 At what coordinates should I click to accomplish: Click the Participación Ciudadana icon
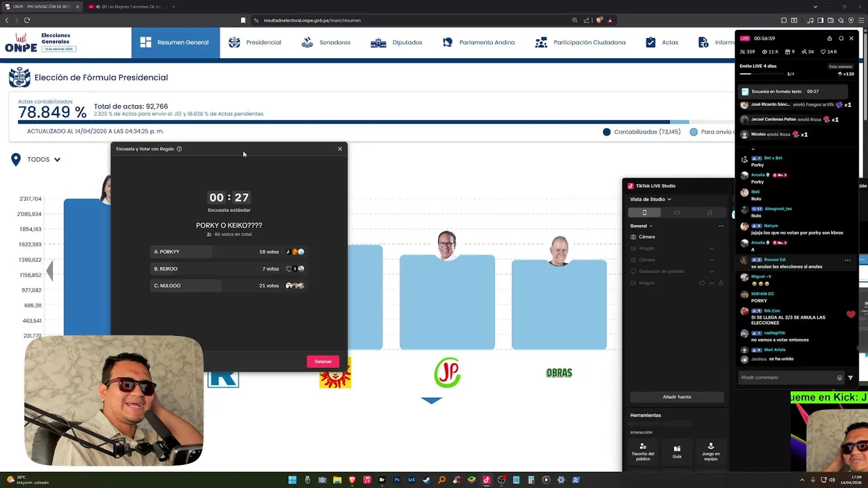[541, 42]
